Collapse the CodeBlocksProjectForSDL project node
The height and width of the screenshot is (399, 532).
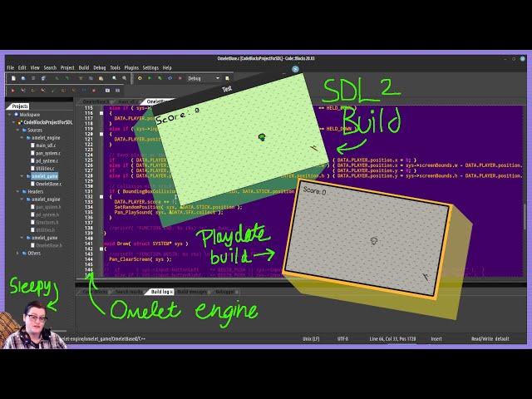point(14,122)
